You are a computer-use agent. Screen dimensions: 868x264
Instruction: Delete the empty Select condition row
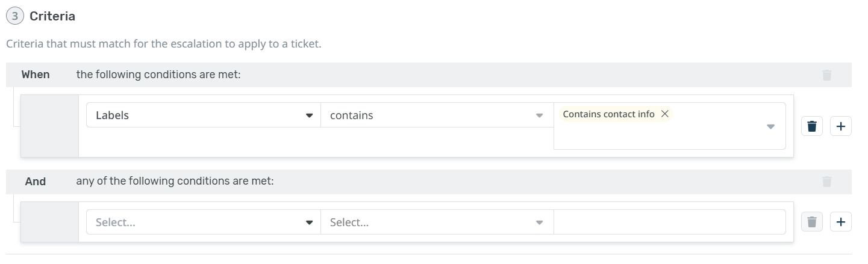[x=811, y=222]
